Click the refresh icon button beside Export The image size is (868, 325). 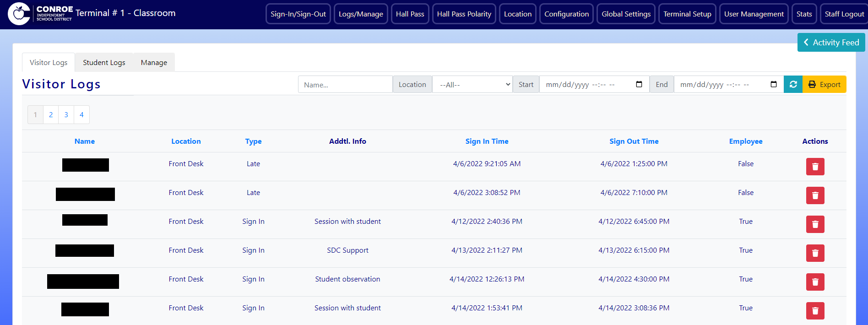tap(793, 85)
